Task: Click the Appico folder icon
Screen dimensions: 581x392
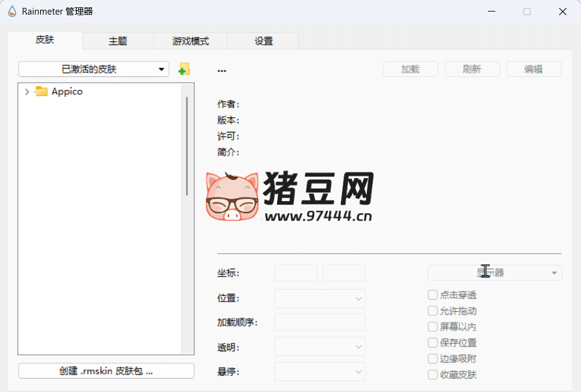Action: 40,91
